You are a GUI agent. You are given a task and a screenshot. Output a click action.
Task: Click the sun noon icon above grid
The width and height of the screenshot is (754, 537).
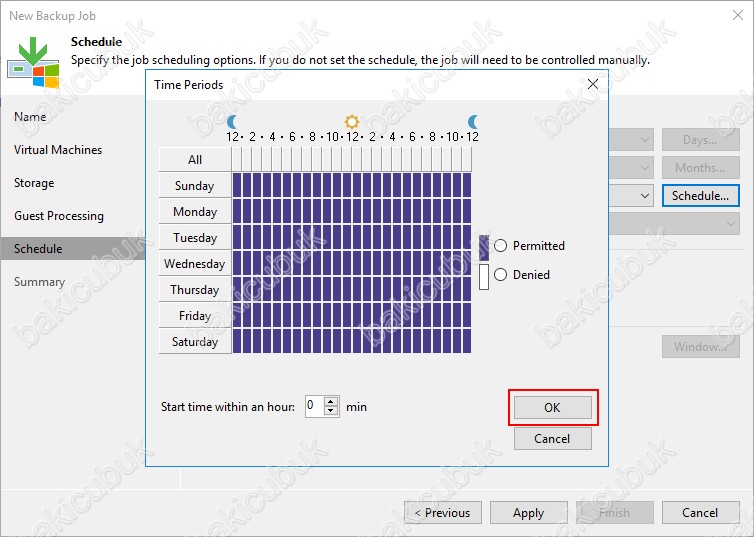pos(352,121)
